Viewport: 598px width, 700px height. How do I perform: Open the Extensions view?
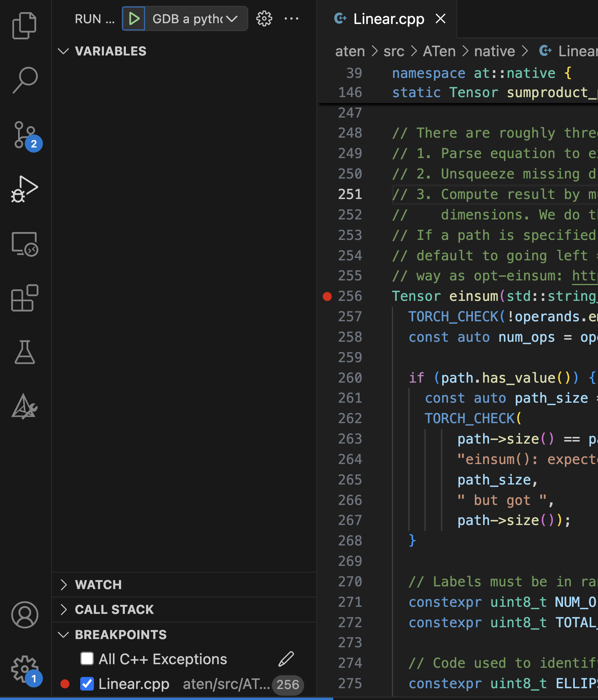(24, 298)
